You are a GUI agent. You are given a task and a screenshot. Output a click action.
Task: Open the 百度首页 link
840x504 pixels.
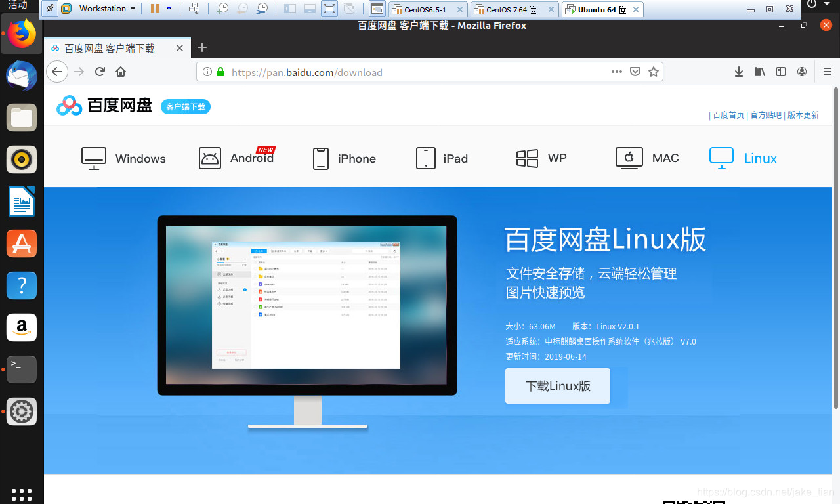[x=728, y=115]
